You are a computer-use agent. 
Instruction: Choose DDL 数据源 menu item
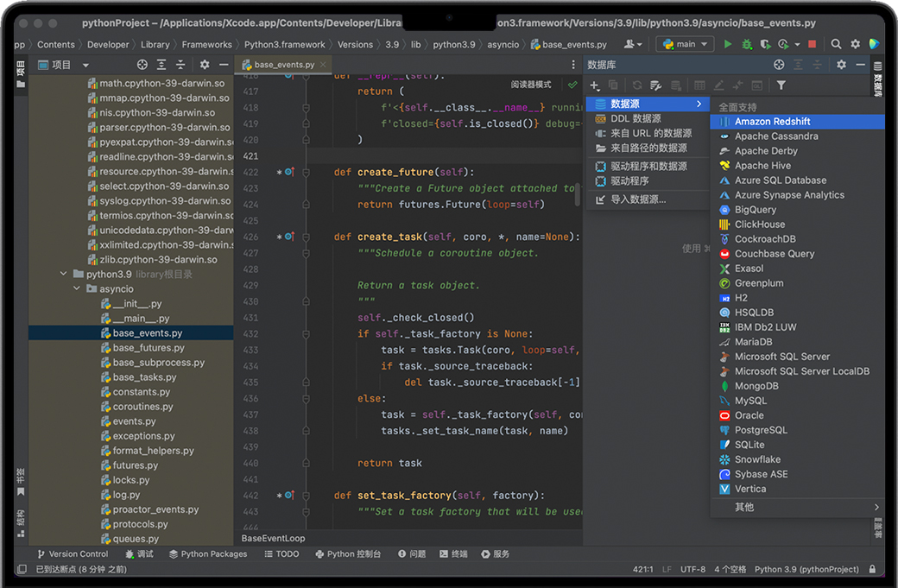[x=636, y=118]
